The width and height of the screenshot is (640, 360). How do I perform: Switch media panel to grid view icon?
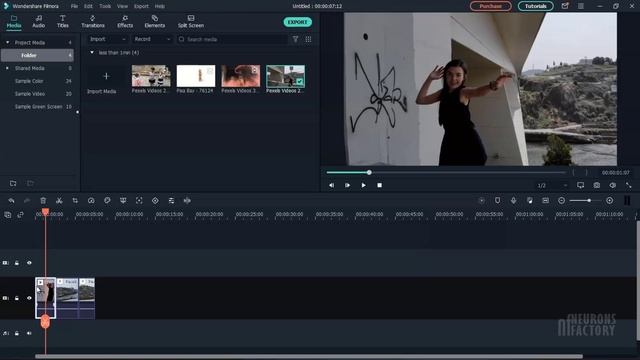click(x=308, y=39)
